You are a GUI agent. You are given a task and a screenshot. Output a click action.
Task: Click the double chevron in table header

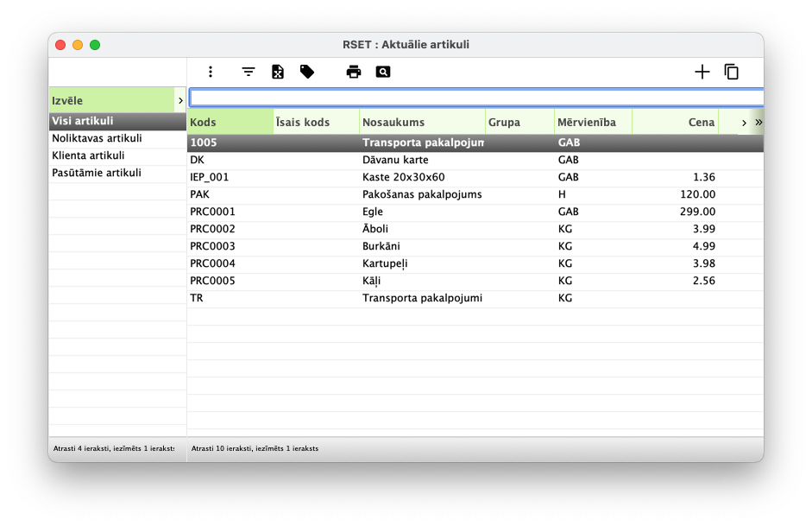pos(758,123)
